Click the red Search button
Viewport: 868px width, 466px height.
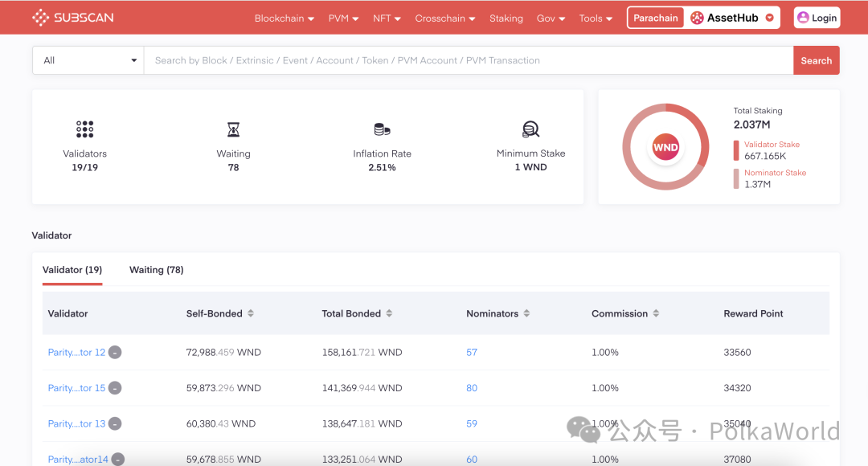click(816, 60)
